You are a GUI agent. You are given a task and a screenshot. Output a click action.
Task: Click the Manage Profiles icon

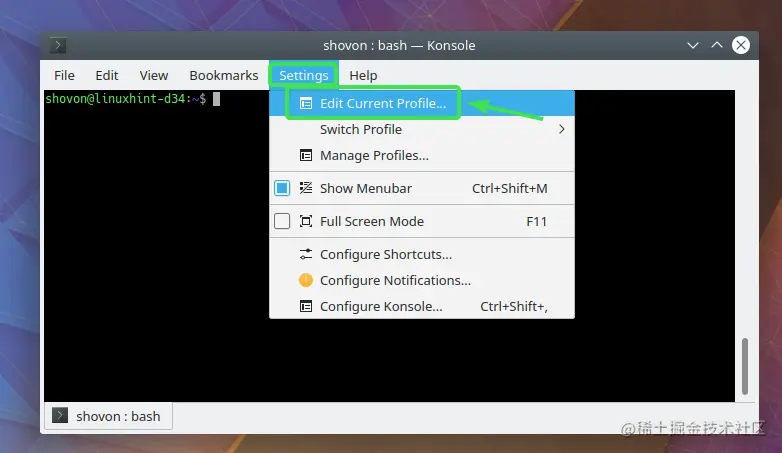[x=306, y=155]
